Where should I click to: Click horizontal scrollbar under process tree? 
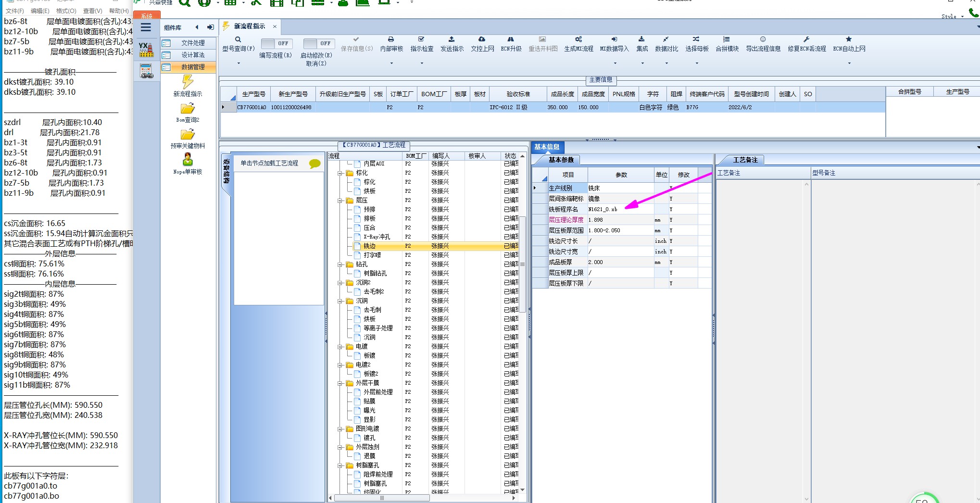(382, 498)
